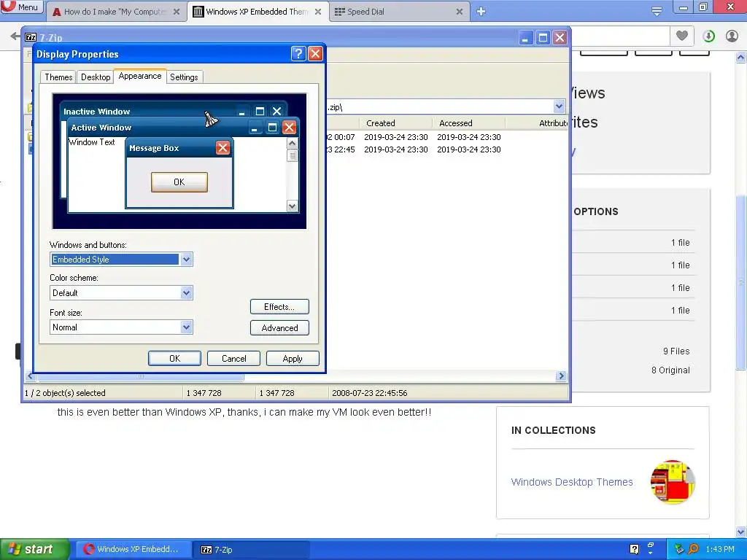Open a new browser tab with plus icon
Viewport: 747px width, 560px height.
click(x=481, y=12)
